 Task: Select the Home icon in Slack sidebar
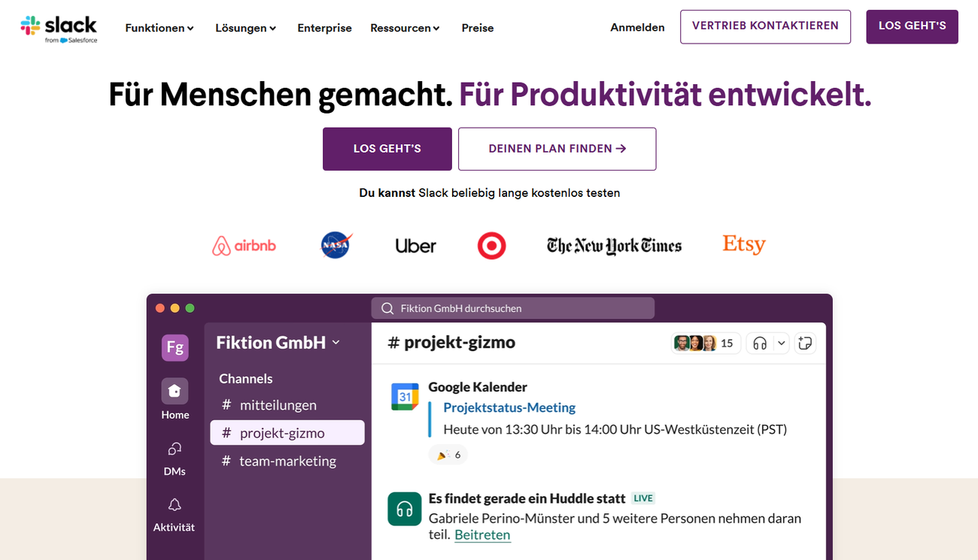pos(175,390)
